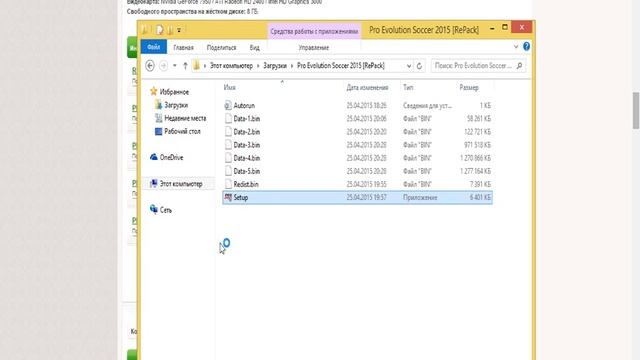Image resolution: width=640 pixels, height=360 pixels.
Task: Open Загрузки in the navigation pane
Action: coord(176,105)
